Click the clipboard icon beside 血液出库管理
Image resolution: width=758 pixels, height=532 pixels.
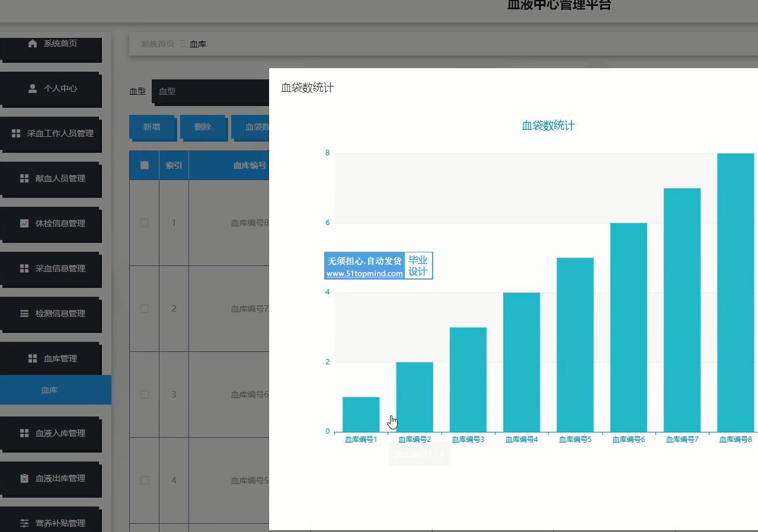[x=24, y=478]
